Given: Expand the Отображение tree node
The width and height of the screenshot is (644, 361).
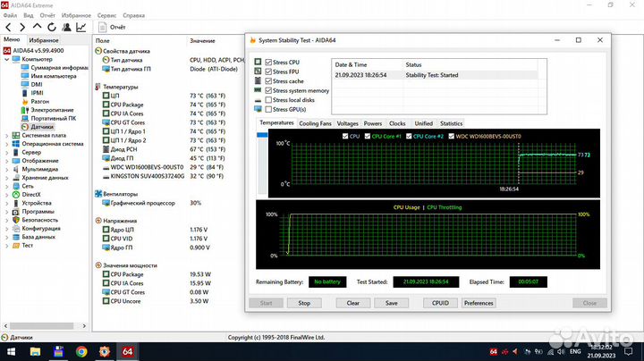Looking at the screenshot, I should tap(6, 161).
